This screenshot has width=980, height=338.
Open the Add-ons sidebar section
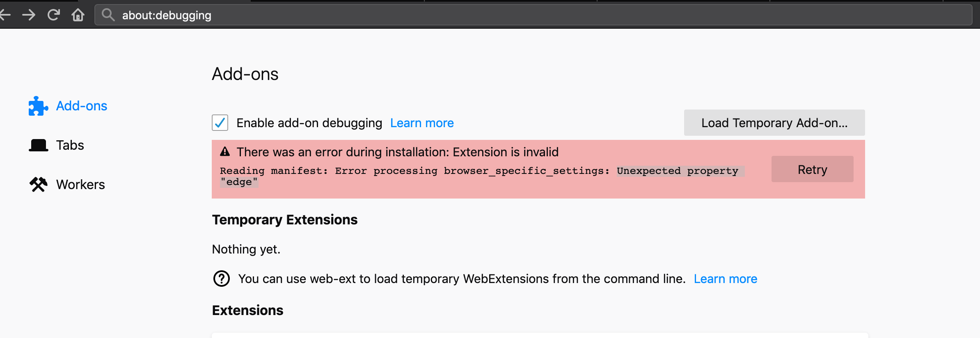81,105
